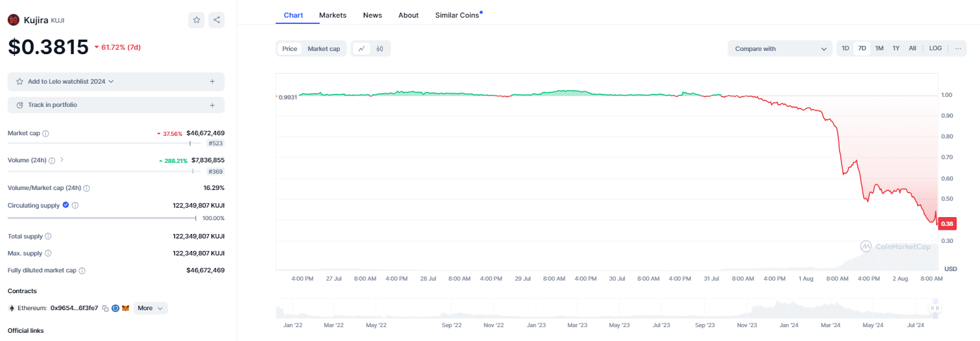The width and height of the screenshot is (980, 341).
Task: Open Total supply info icon
Action: coord(48,237)
